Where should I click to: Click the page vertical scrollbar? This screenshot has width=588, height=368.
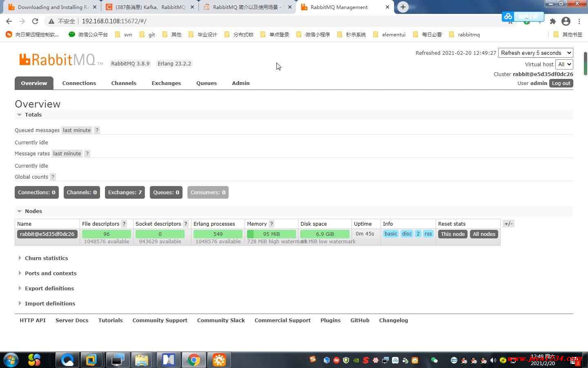[585, 64]
